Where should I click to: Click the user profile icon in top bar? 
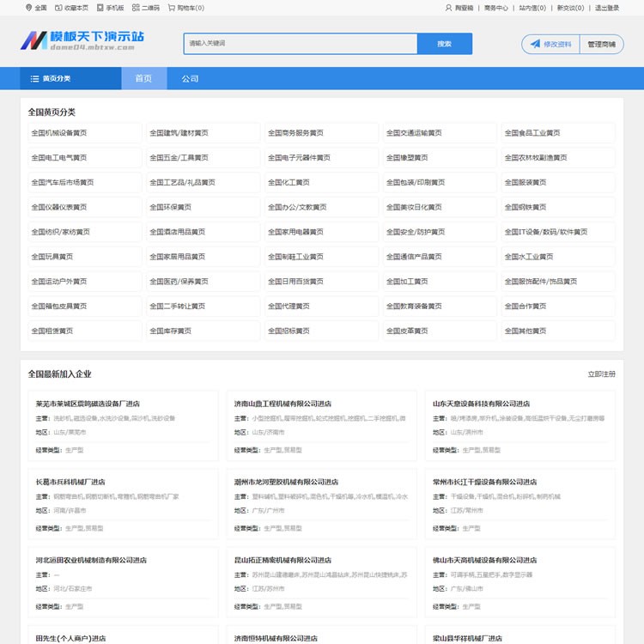coord(448,8)
